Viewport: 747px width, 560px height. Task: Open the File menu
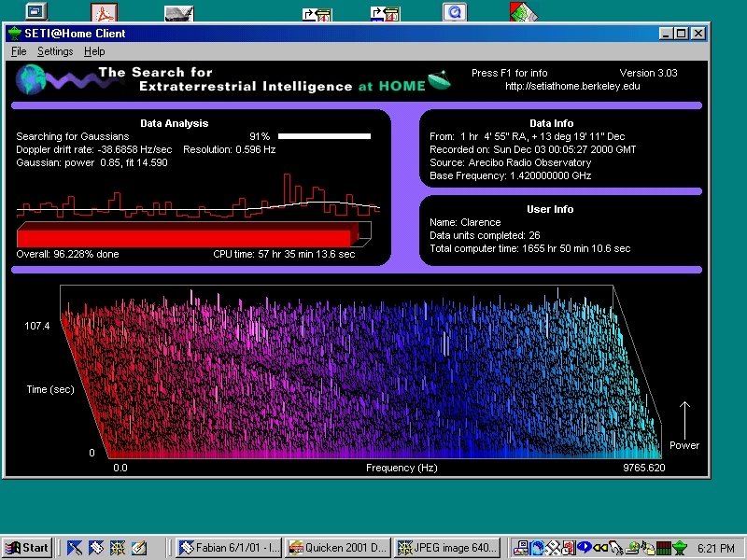[x=19, y=51]
